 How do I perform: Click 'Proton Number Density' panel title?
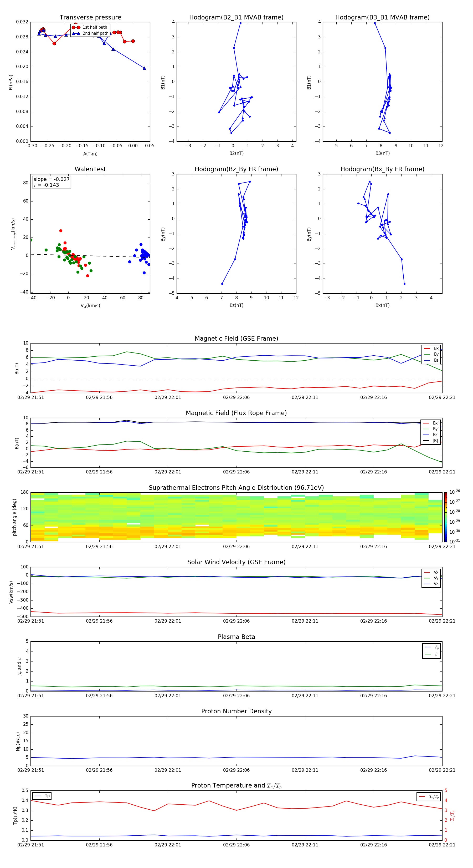coord(236,711)
